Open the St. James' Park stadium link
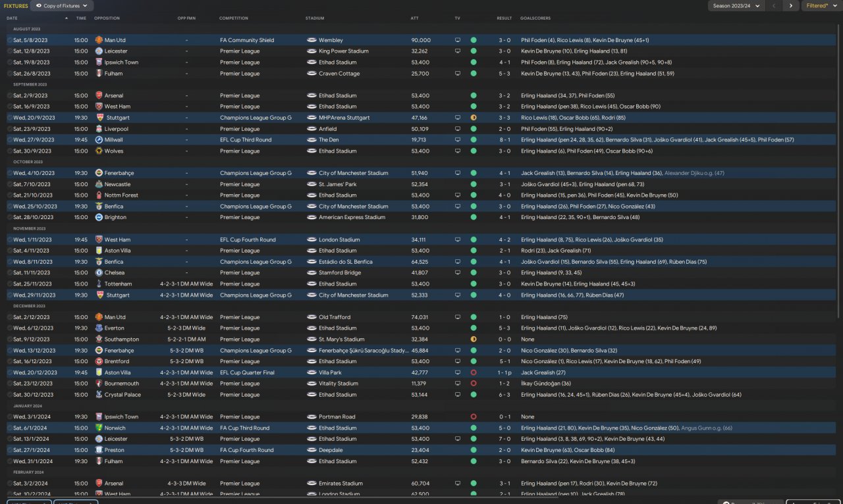Viewport: 843px width, 504px height. (x=338, y=184)
